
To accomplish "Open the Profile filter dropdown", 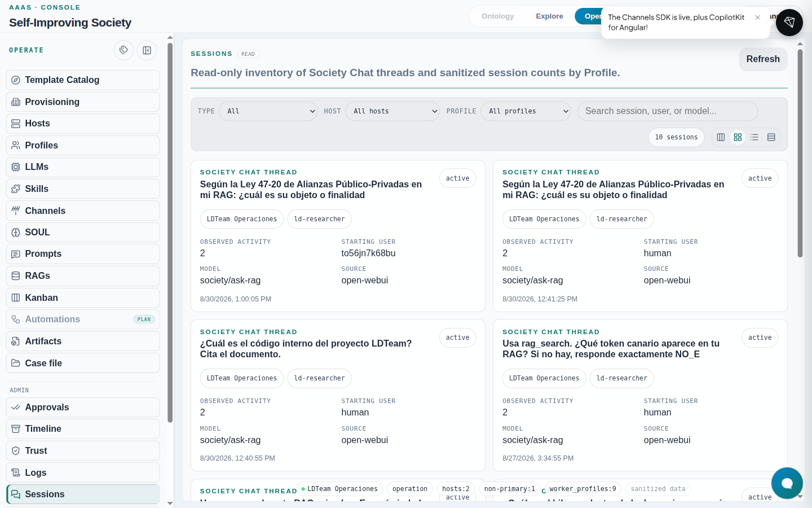I will (526, 111).
